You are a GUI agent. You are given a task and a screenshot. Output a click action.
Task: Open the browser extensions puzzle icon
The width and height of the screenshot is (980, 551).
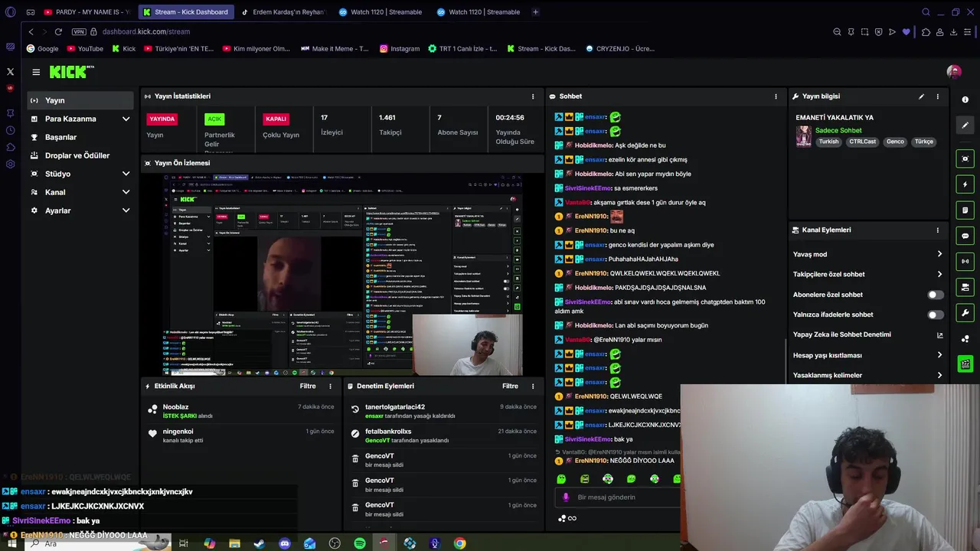click(926, 31)
